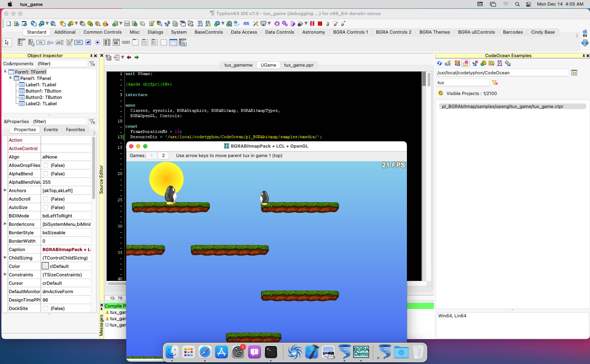Switch to tux_gamemw editor tab
Image resolution: width=590 pixels, height=364 pixels.
(239, 65)
